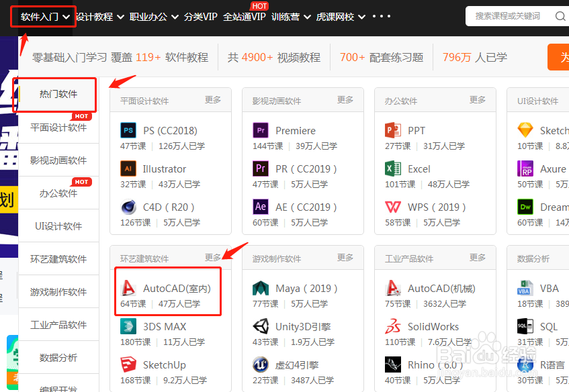Screen dimensions: 569x392
Task: Open the Unity3D引擎 icon
Action: pyautogui.click(x=261, y=326)
